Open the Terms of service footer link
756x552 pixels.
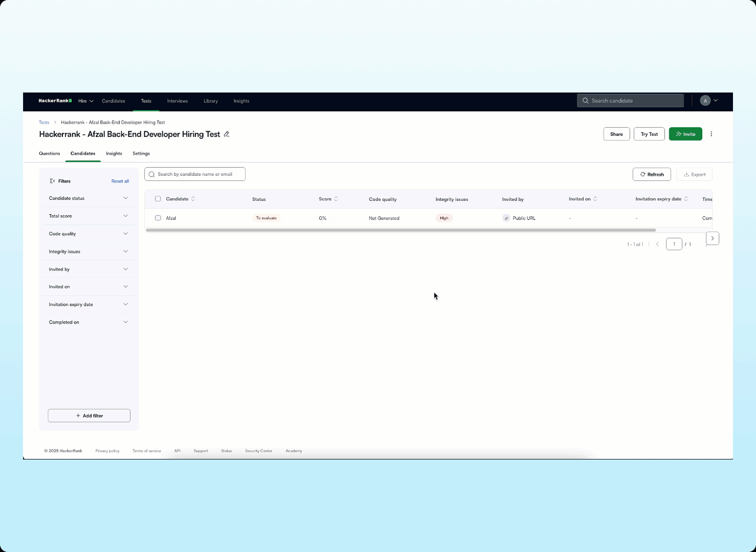click(x=147, y=451)
